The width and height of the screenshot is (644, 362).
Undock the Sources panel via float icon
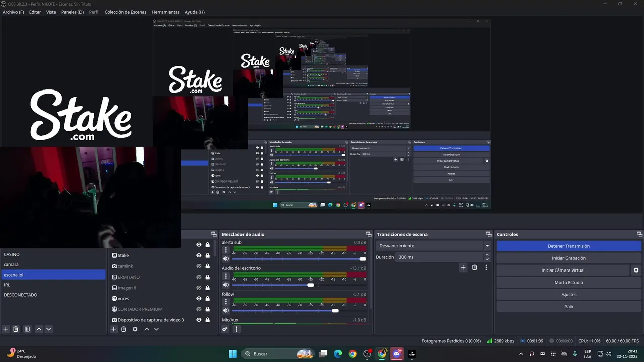click(x=214, y=234)
